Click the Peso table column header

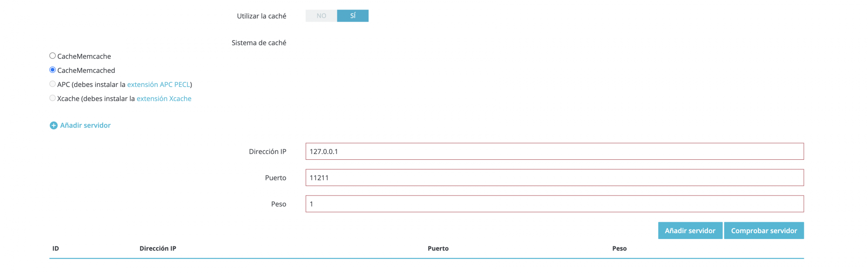[619, 249]
